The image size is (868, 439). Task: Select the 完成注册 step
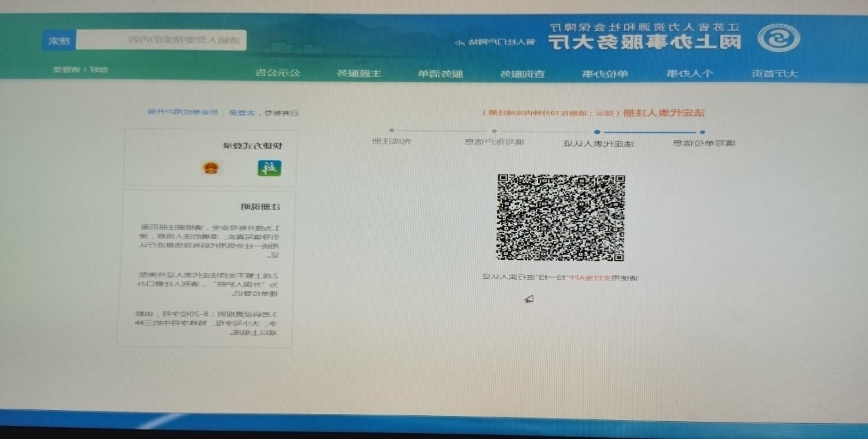392,142
